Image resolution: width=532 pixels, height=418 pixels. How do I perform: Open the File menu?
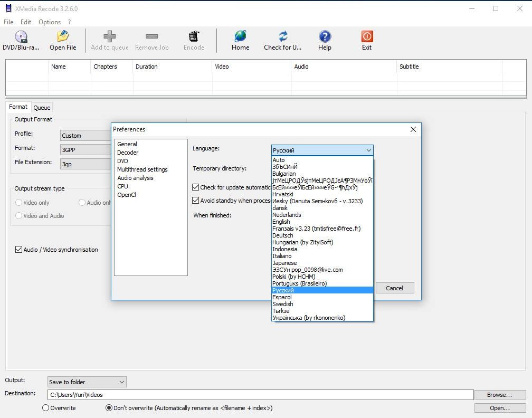(x=8, y=22)
